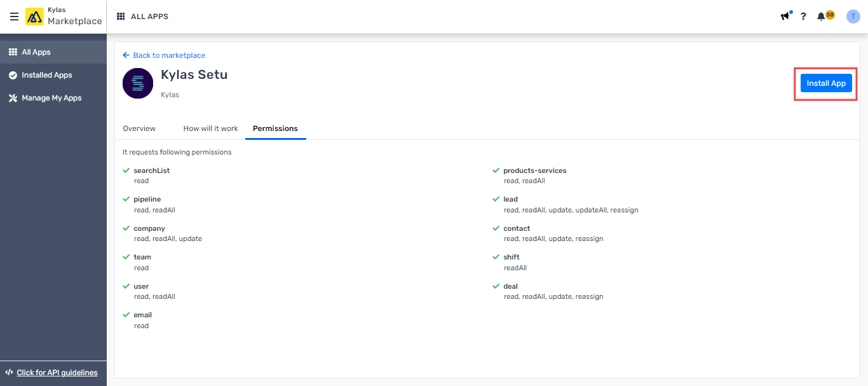Open Manage My Apps in sidebar
Viewport: 868px width, 386px height.
[53, 98]
